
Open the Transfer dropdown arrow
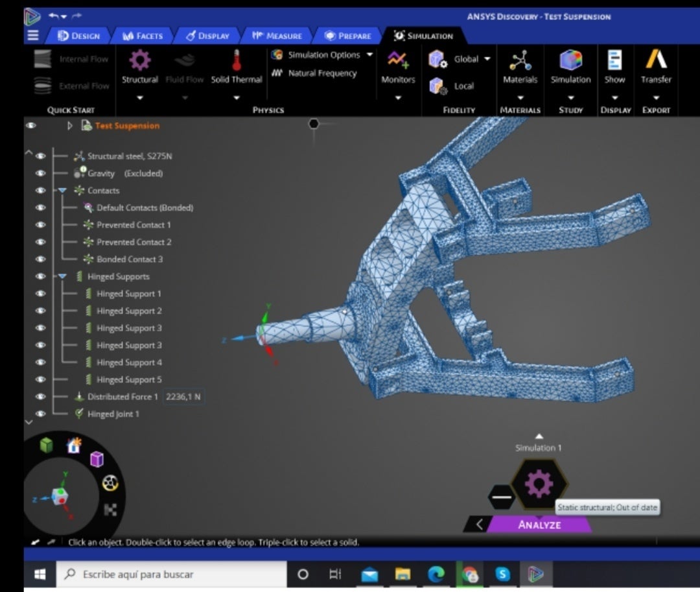pos(656,98)
